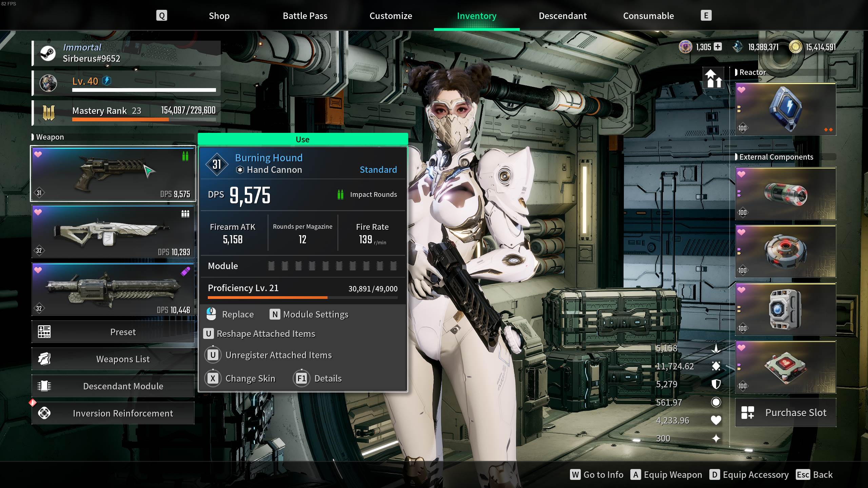The width and height of the screenshot is (868, 488).
Task: Click the 300 MP star stat icon
Action: click(x=716, y=439)
